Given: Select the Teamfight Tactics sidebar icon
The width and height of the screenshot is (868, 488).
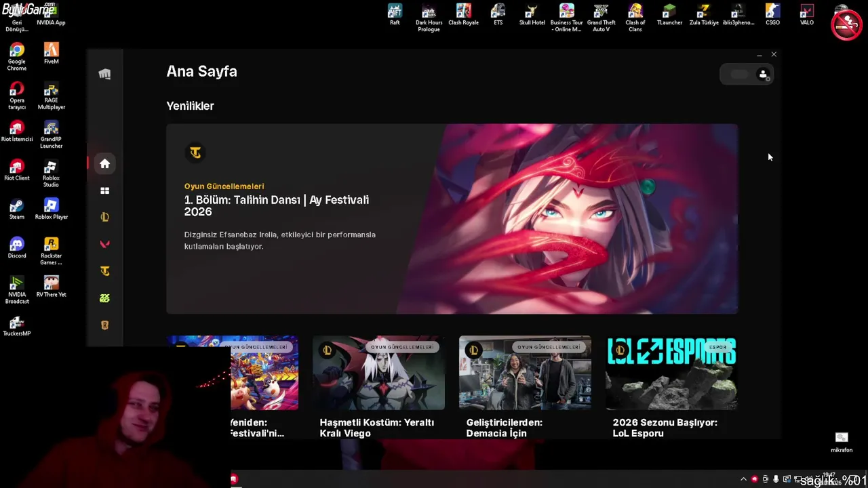Looking at the screenshot, I should (x=104, y=271).
